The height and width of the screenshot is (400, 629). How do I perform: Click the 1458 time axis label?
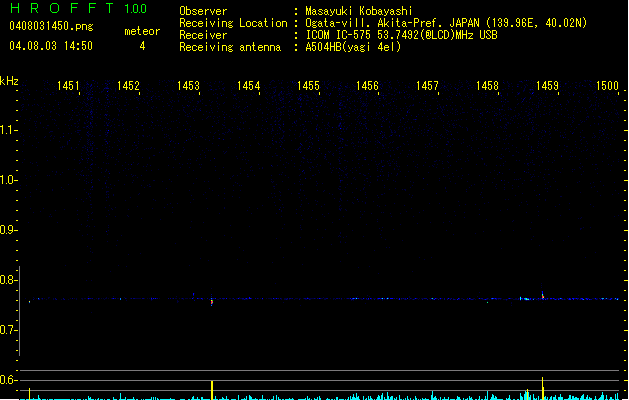click(x=487, y=86)
